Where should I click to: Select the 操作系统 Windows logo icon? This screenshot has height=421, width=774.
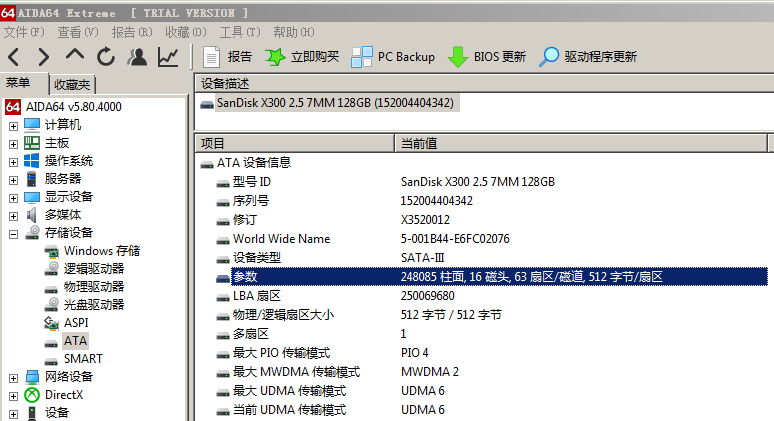pyautogui.click(x=32, y=161)
